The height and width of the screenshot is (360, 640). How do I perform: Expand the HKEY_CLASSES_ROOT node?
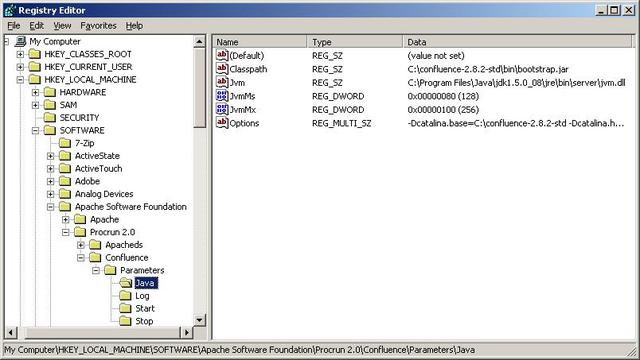tap(20, 54)
